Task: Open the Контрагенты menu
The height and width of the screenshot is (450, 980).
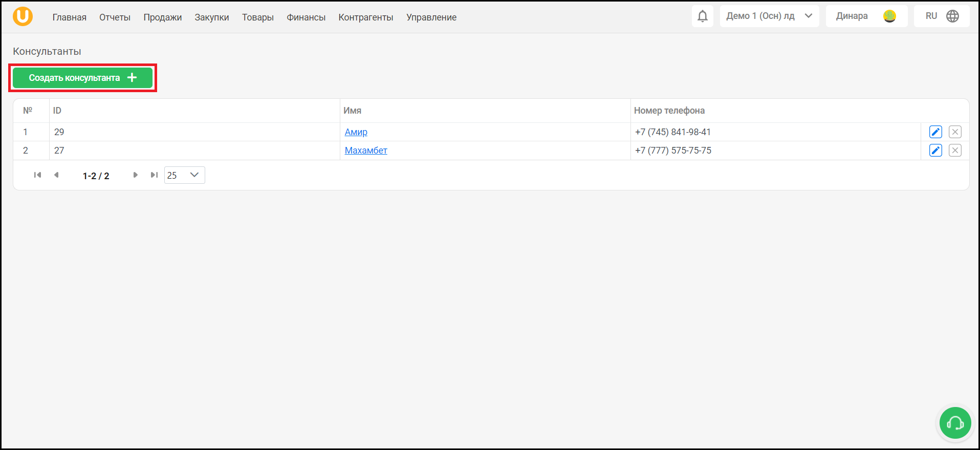Action: (x=366, y=17)
